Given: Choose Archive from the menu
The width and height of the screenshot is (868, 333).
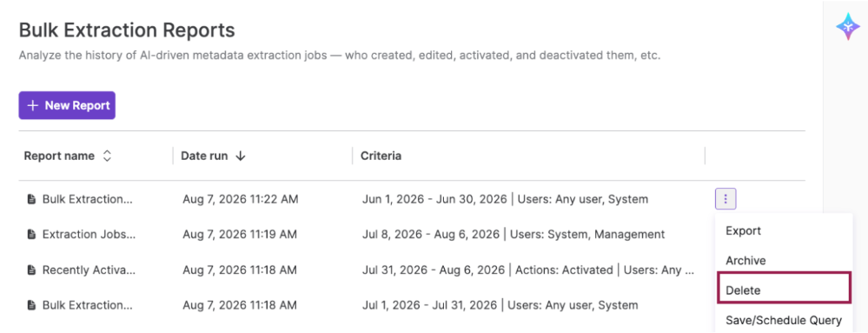Looking at the screenshot, I should (x=745, y=261).
